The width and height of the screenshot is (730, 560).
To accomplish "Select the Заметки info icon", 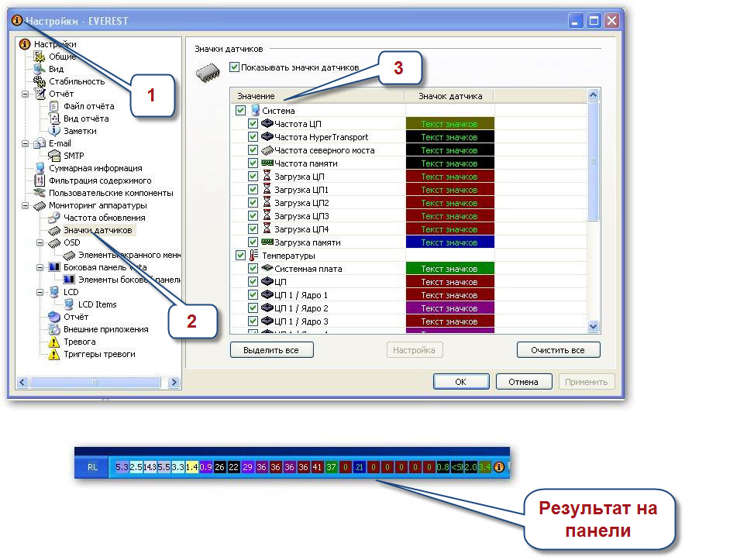I will 54,131.
